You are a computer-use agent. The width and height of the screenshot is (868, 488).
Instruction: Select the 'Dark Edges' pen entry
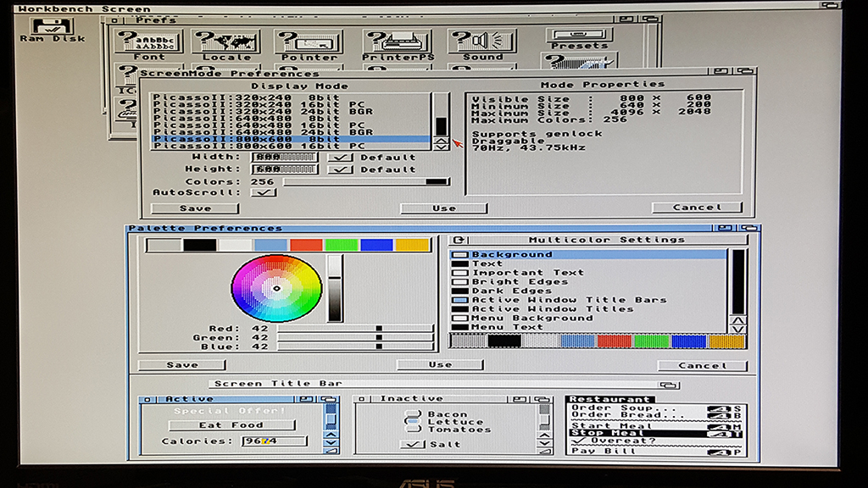(588, 291)
